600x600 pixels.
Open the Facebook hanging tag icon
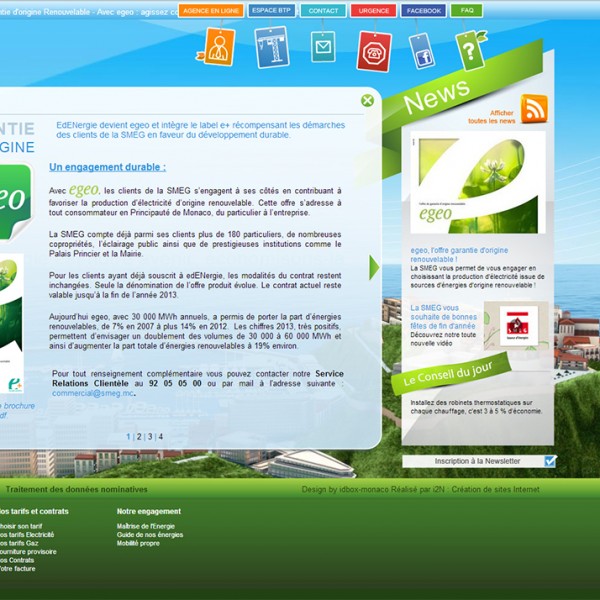(x=422, y=50)
